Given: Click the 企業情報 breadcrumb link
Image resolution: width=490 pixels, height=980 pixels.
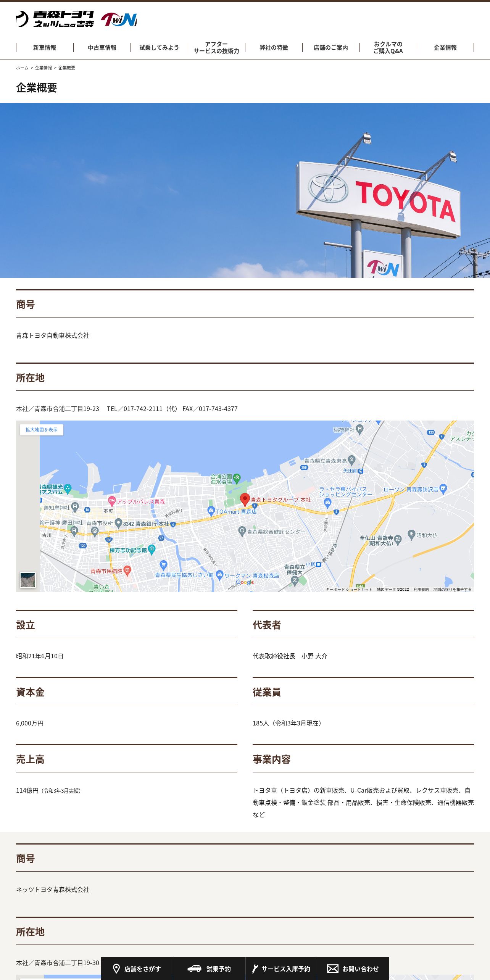Looking at the screenshot, I should pyautogui.click(x=44, y=68).
